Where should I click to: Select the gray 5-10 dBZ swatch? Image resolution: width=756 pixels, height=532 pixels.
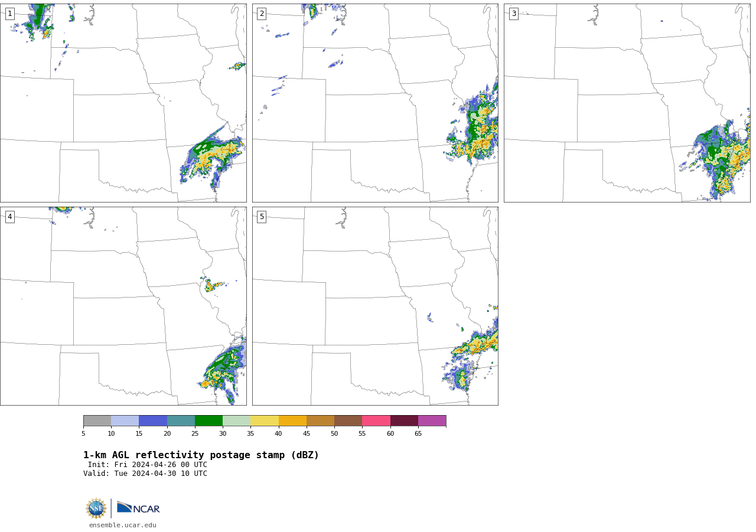(97, 421)
